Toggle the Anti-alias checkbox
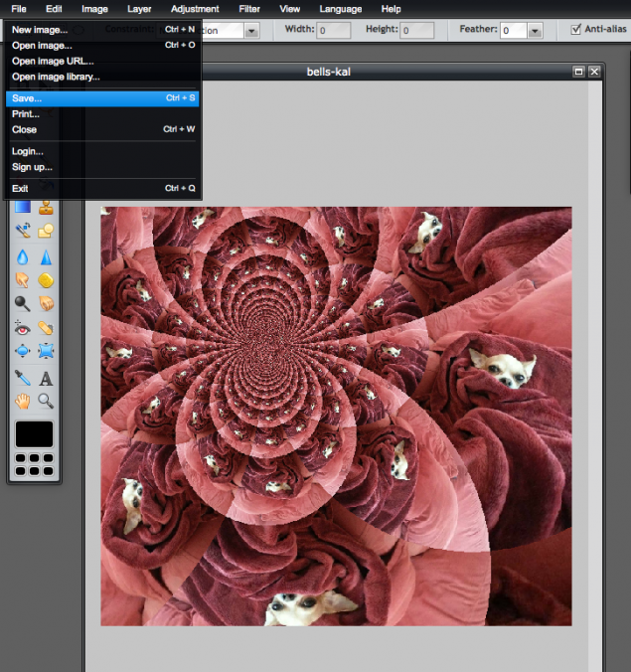The height and width of the screenshot is (672, 631). 576,29
